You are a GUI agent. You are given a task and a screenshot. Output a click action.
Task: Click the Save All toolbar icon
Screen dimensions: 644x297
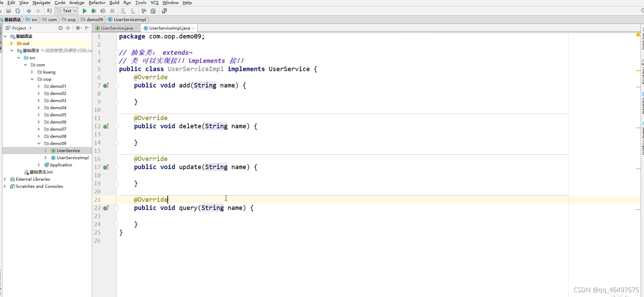tap(9, 11)
